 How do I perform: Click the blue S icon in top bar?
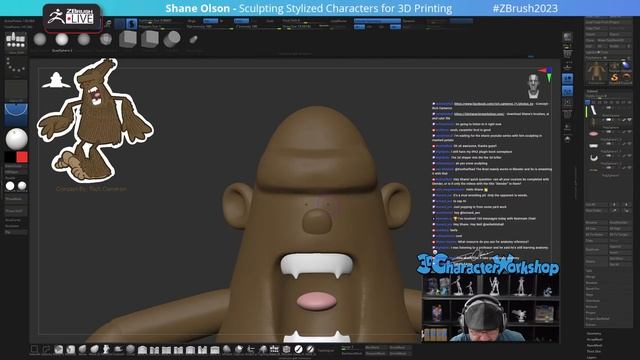tap(131, 24)
